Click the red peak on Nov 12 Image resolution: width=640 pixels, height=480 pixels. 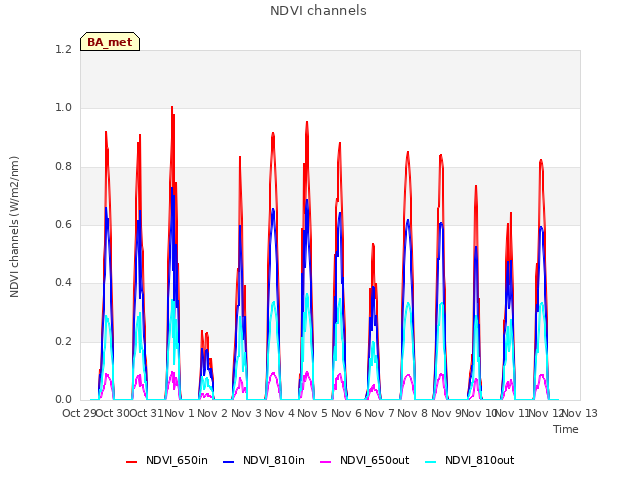(541, 160)
